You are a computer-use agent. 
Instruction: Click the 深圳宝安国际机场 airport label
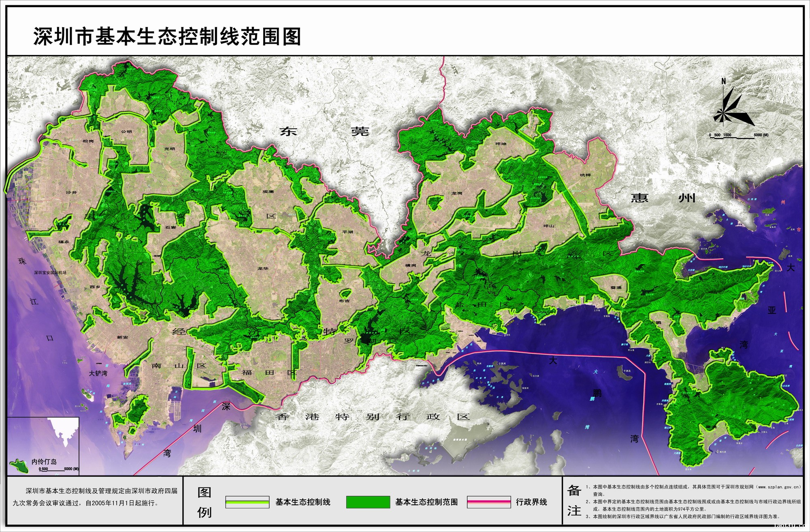(50, 272)
